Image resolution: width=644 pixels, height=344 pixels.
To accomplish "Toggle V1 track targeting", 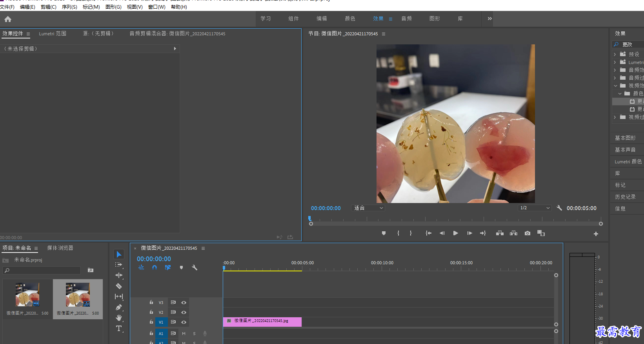I will click(161, 322).
